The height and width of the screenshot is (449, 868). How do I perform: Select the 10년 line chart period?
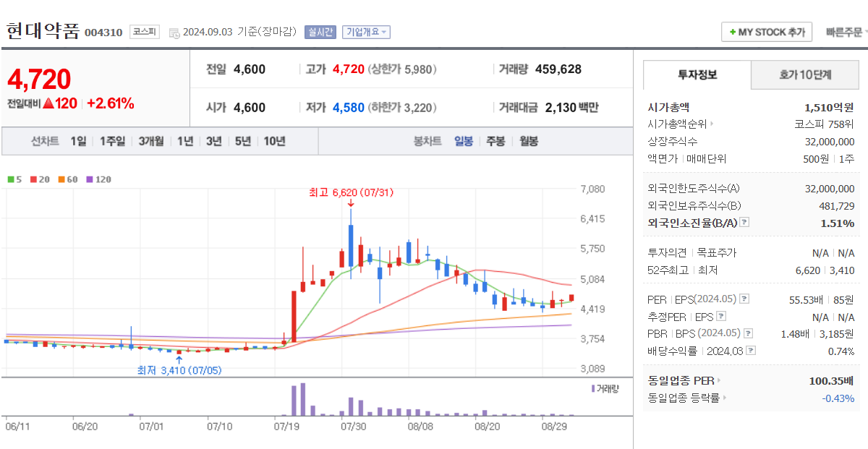pyautogui.click(x=274, y=141)
